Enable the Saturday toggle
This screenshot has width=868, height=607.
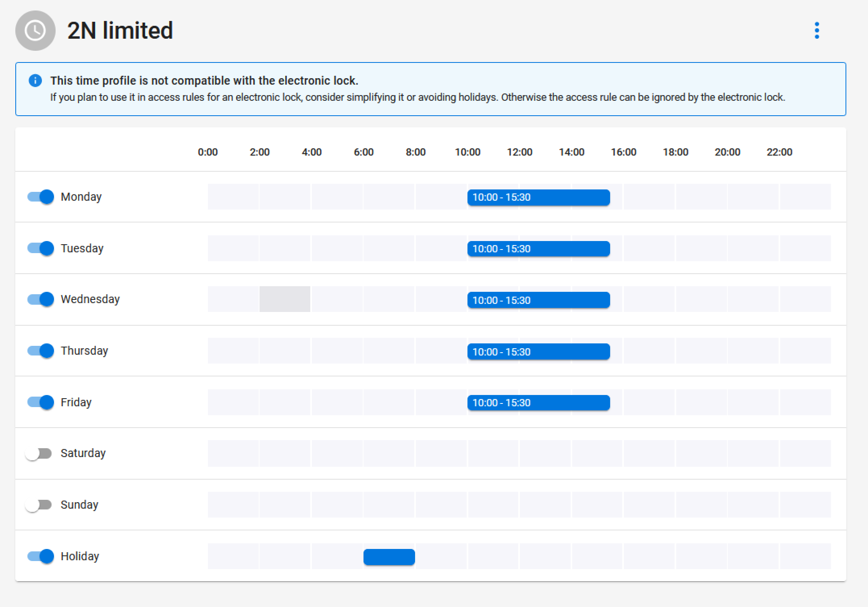tap(39, 453)
